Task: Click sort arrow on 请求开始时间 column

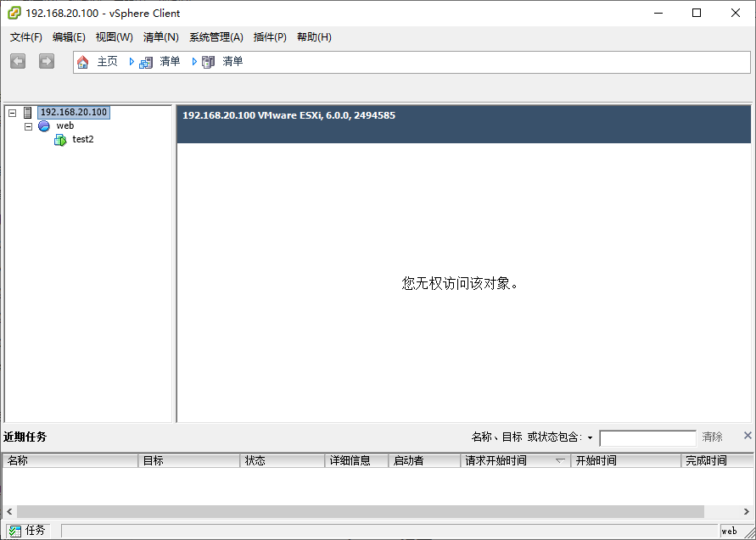Action: pos(560,461)
